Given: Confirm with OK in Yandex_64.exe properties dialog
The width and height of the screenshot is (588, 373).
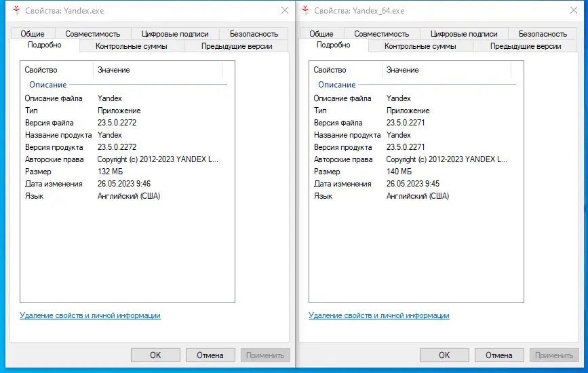Looking at the screenshot, I should coord(444,355).
